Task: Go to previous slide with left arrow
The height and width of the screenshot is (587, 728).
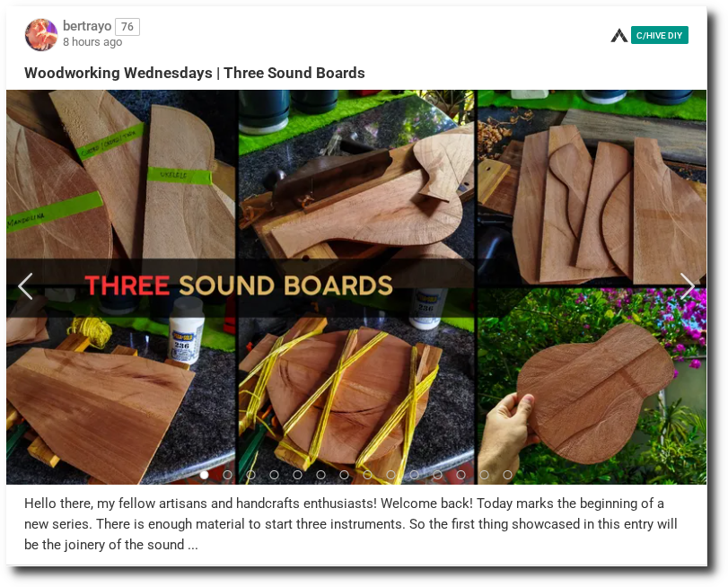Action: [x=25, y=286]
